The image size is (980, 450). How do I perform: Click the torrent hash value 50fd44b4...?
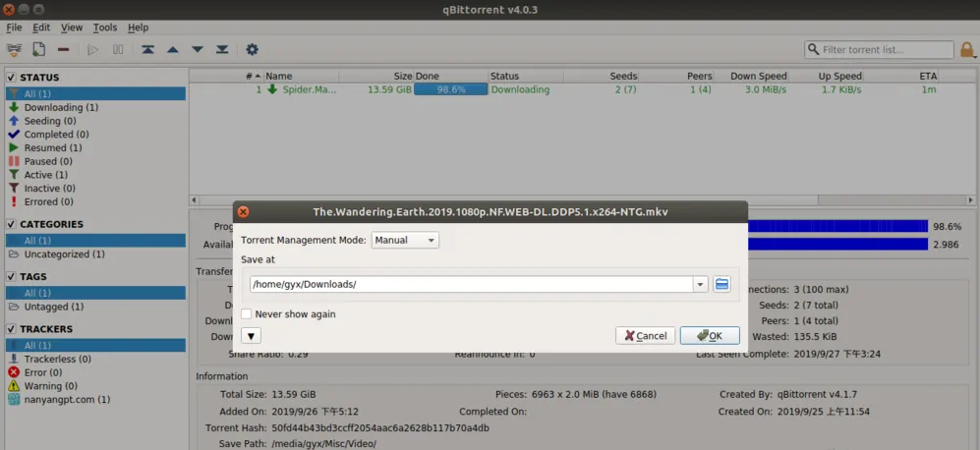click(380, 428)
